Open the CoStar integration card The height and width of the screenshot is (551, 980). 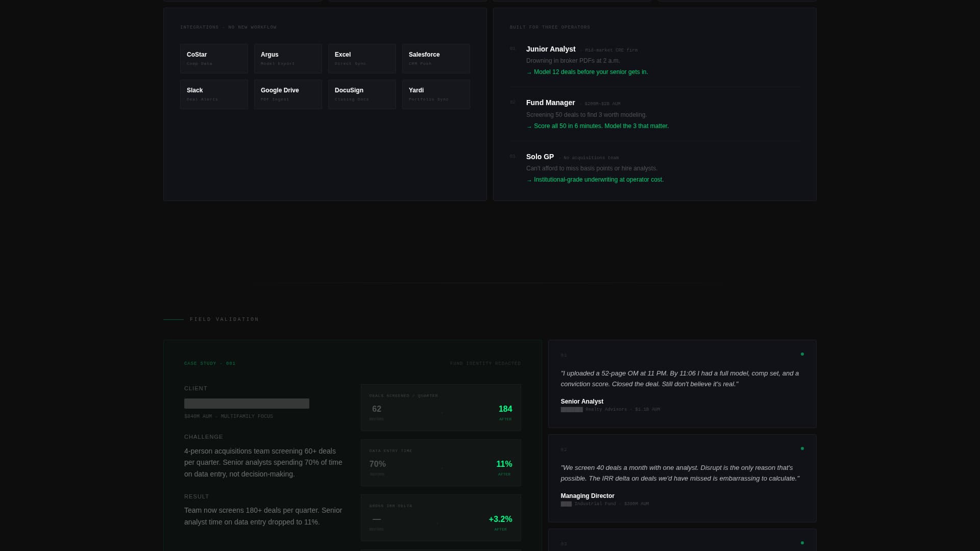[x=214, y=59]
